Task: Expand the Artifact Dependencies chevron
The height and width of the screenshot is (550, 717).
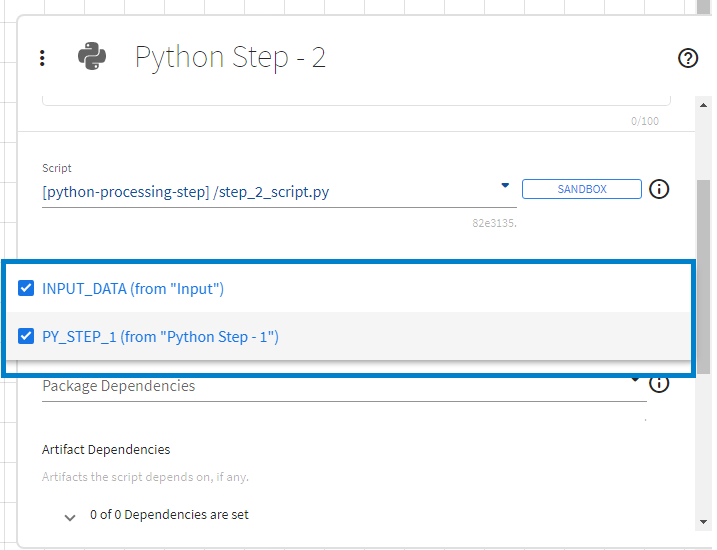Action: tap(70, 517)
